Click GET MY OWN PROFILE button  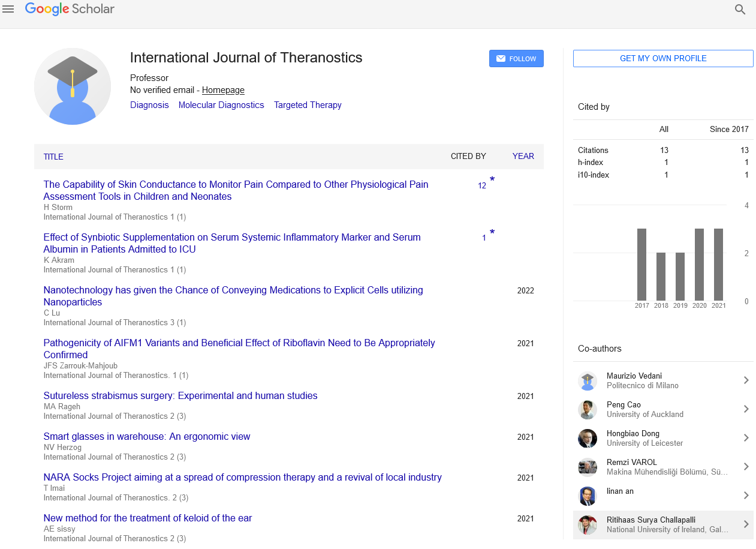click(x=663, y=58)
